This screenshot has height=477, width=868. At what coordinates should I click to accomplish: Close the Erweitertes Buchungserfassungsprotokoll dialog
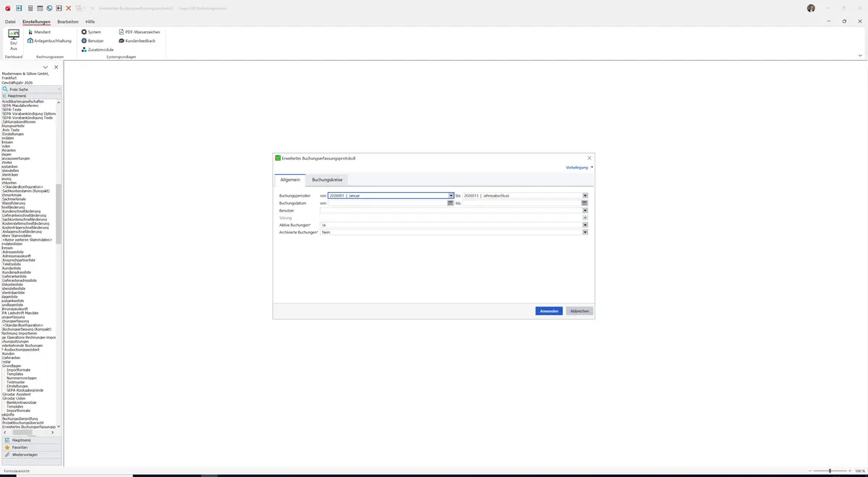589,158
